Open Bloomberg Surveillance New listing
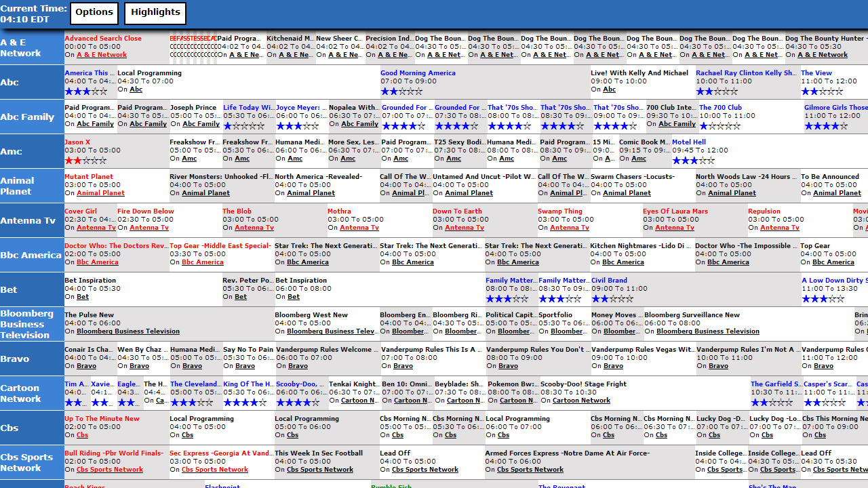This screenshot has height=488, width=868. [692, 315]
